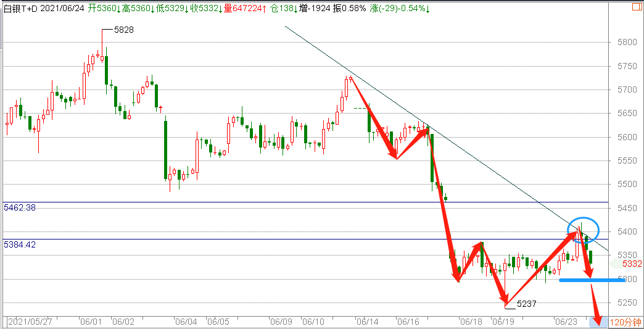Click the 涨(-29)-0.54% change value

tap(400, 9)
